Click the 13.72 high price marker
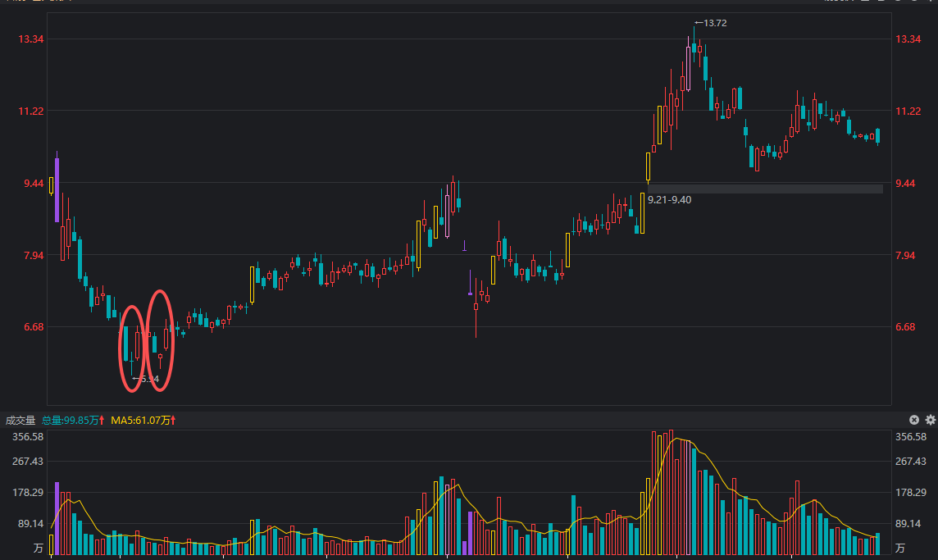Image resolution: width=938 pixels, height=560 pixels. point(711,23)
